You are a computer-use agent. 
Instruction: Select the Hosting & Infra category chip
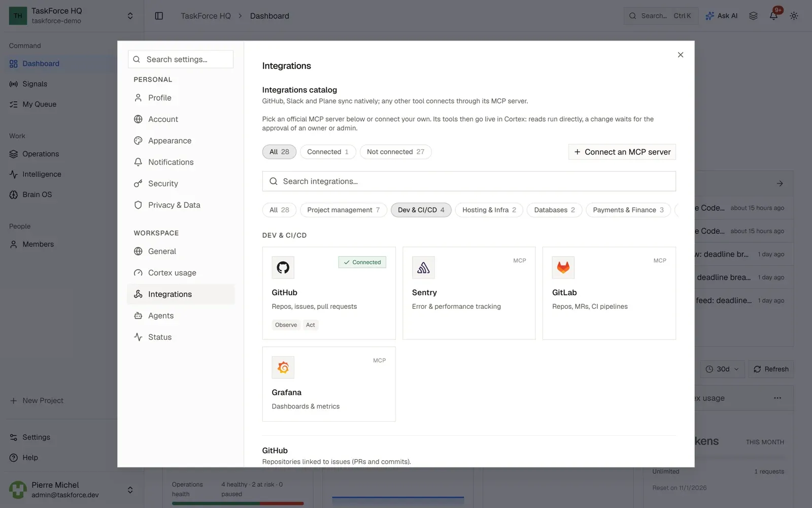coord(489,210)
